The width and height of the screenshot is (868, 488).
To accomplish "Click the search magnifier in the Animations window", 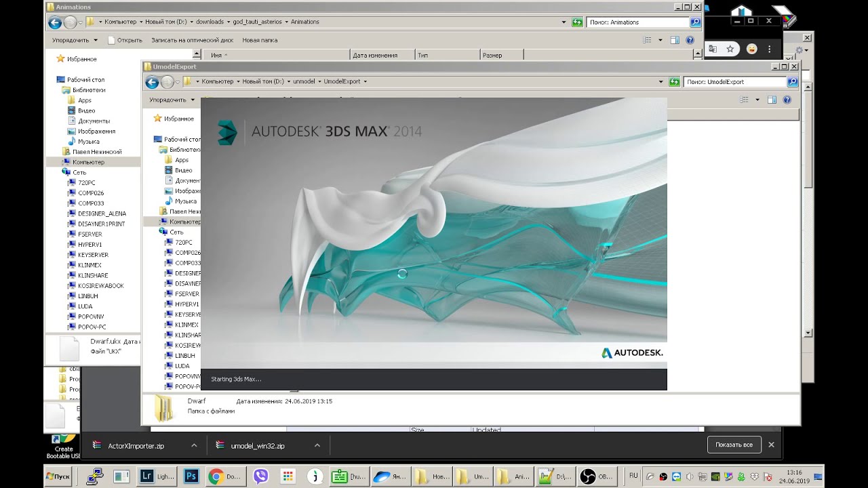I will (695, 22).
